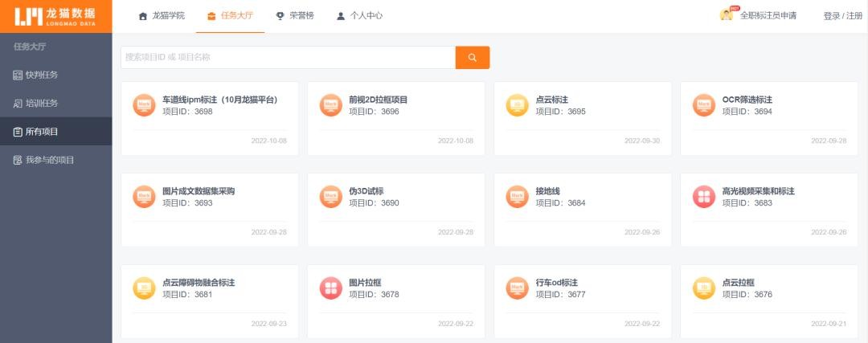This screenshot has width=868, height=343.
Task: Click the 龙猫数据 logo
Action: click(x=55, y=16)
